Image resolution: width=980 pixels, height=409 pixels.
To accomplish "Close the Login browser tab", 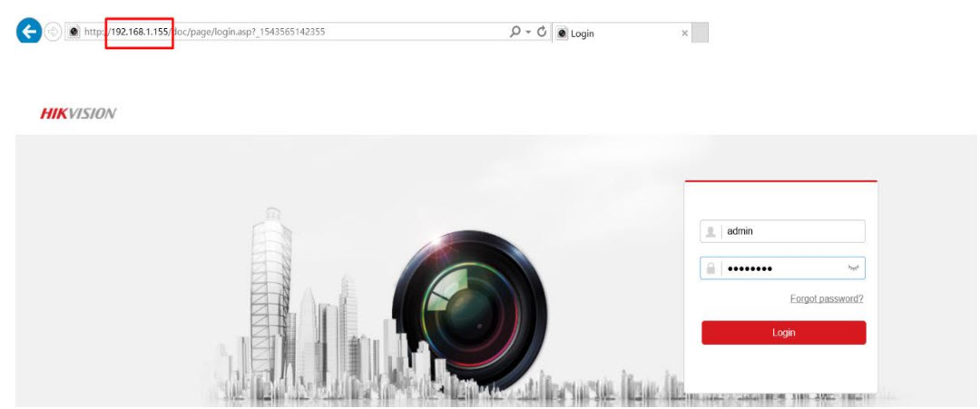I will [x=684, y=34].
